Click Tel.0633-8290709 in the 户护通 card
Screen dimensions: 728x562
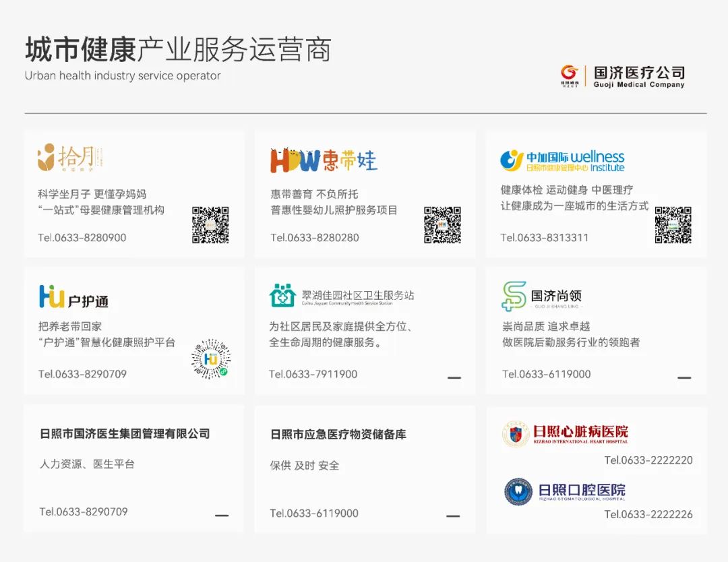[83, 374]
